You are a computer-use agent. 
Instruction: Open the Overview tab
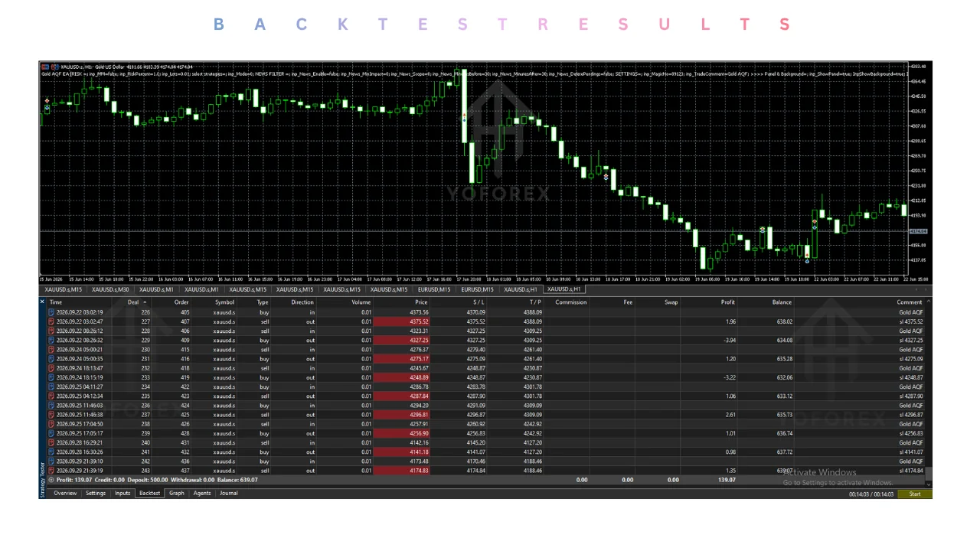click(65, 494)
